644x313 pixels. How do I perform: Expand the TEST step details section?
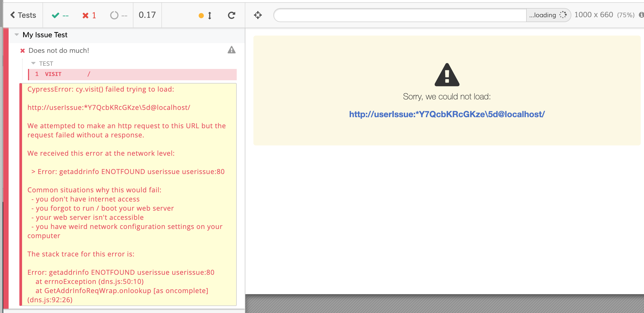[34, 63]
